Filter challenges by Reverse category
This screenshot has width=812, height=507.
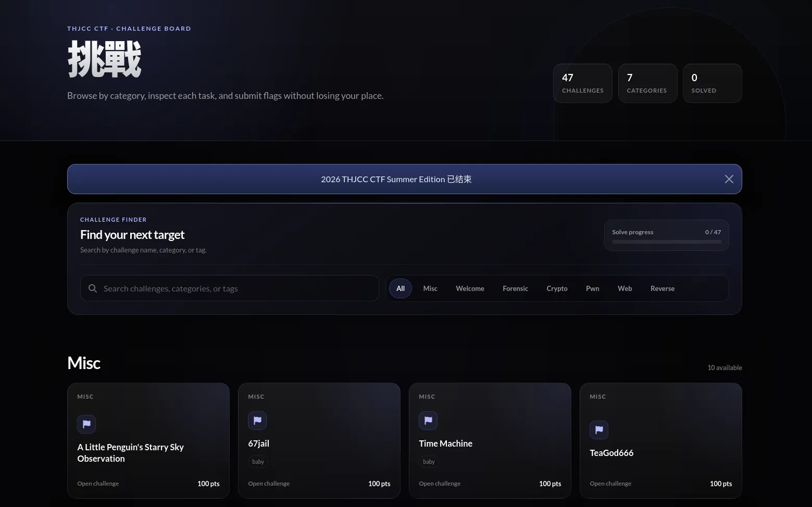coord(663,288)
